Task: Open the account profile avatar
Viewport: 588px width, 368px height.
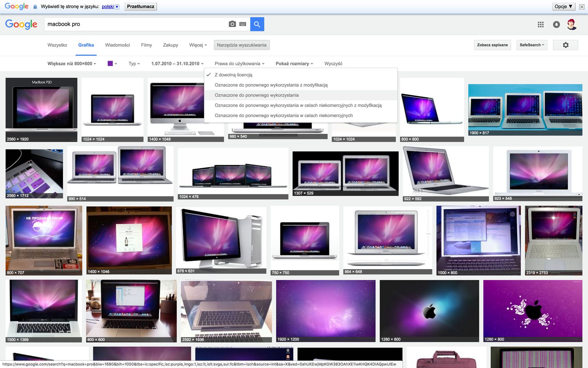Action: point(572,24)
